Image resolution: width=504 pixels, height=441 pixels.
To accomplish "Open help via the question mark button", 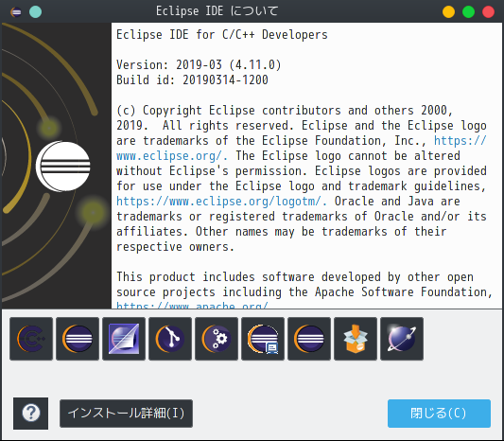I will [x=31, y=414].
